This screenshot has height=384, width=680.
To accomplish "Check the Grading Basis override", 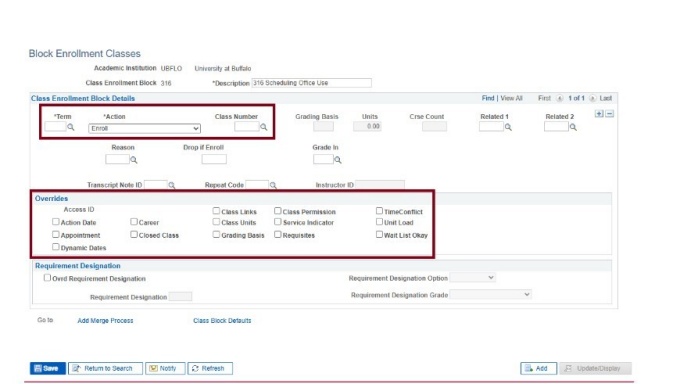I will tap(216, 234).
